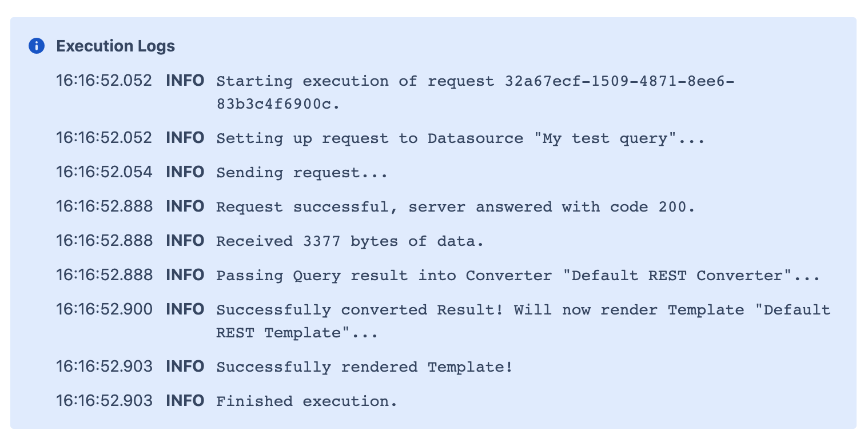Click the INFO label beside "Finished execution."
The width and height of the screenshot is (868, 438).
(x=185, y=401)
